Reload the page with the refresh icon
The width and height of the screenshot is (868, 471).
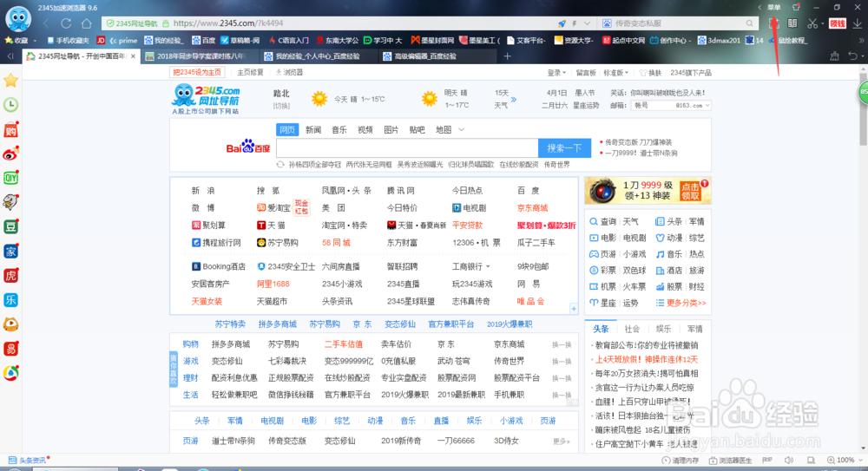click(x=66, y=23)
